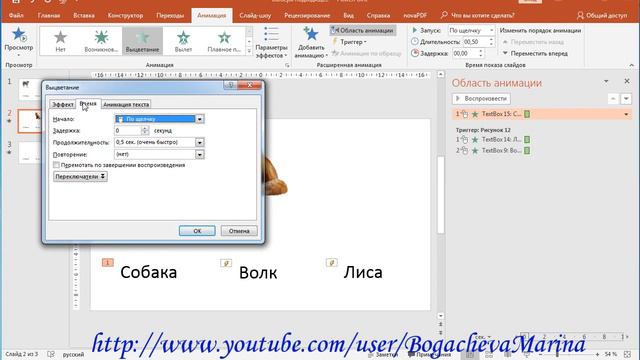Image resolution: width=640 pixels, height=360 pixels.
Task: Click the trigger tag beside Волк
Action: tap(226, 263)
